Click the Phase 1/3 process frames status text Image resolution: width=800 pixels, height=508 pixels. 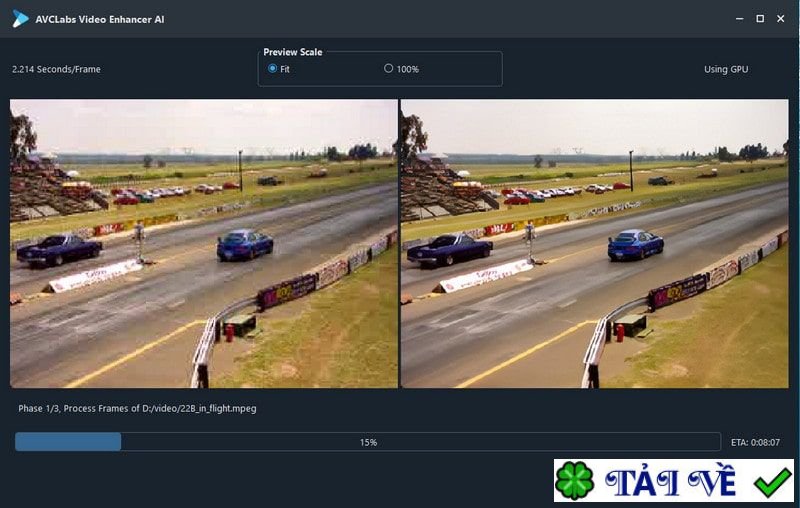pos(137,408)
